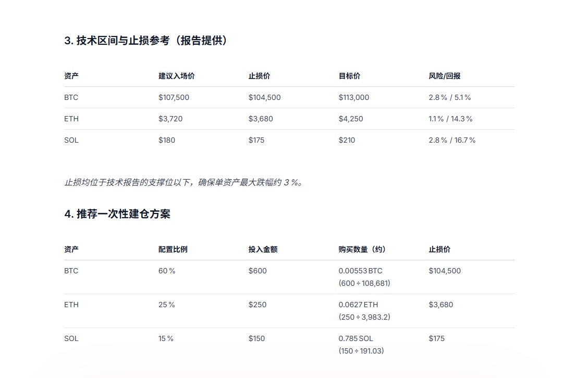Click the heading "4. 推荐一次性建仓方案"

point(117,214)
